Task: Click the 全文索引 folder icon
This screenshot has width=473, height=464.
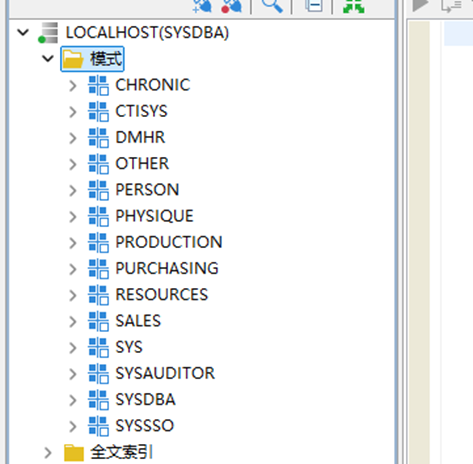Action: 74,453
